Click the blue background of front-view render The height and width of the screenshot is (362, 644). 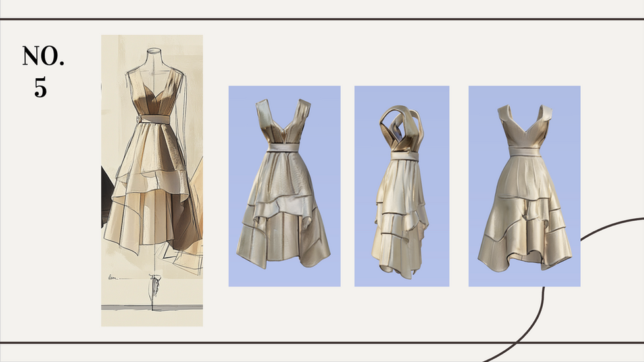[x=242, y=106]
